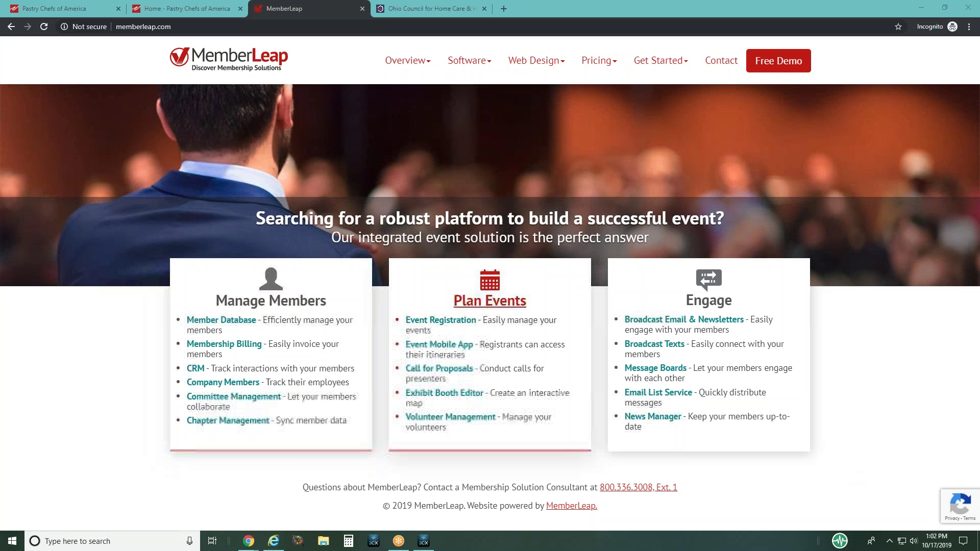This screenshot has width=980, height=551.
Task: Open the Event Mobile App link
Action: coord(439,344)
